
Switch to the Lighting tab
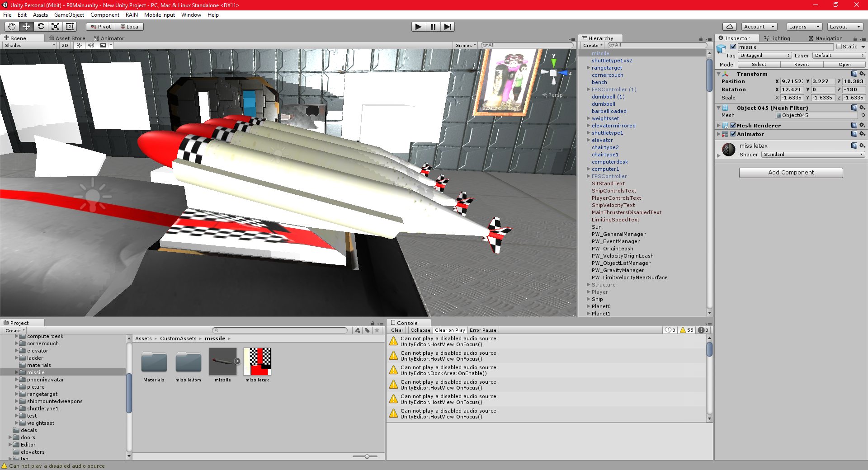point(776,38)
